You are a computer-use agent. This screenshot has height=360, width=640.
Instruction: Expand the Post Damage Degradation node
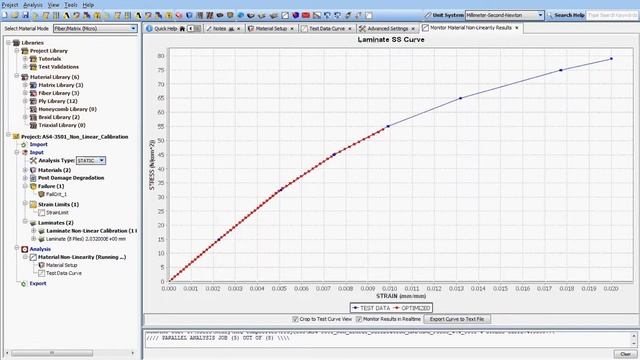point(25,178)
